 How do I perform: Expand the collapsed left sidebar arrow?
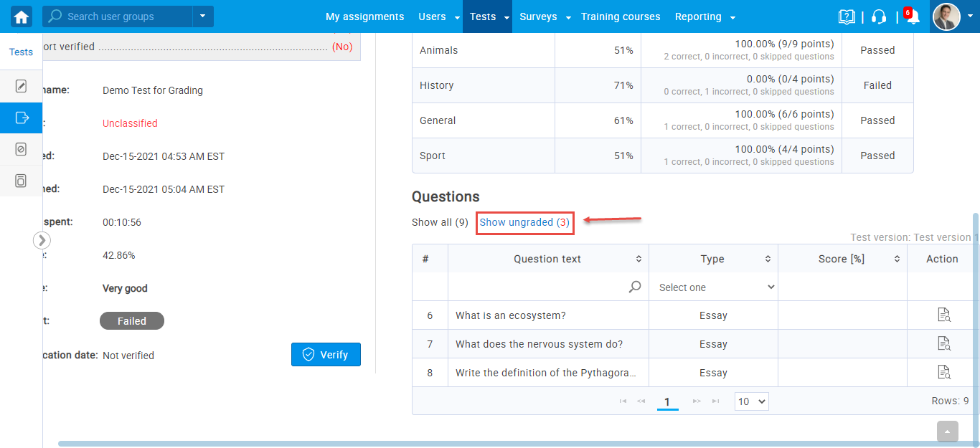point(42,240)
